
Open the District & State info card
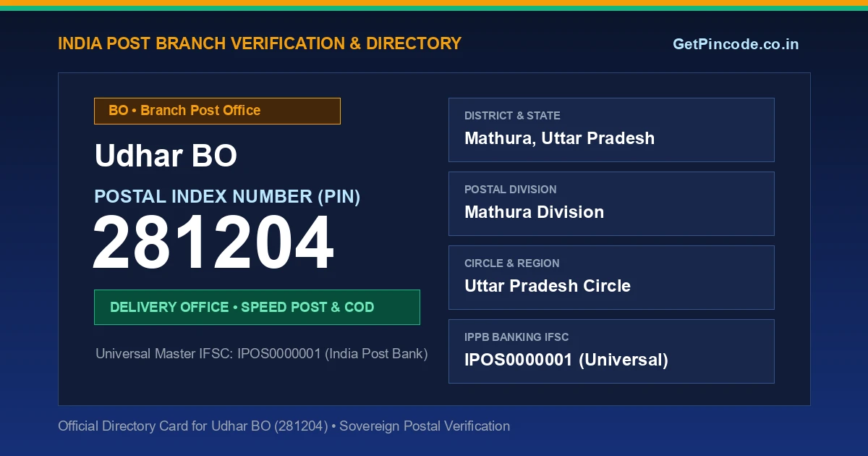click(x=611, y=130)
